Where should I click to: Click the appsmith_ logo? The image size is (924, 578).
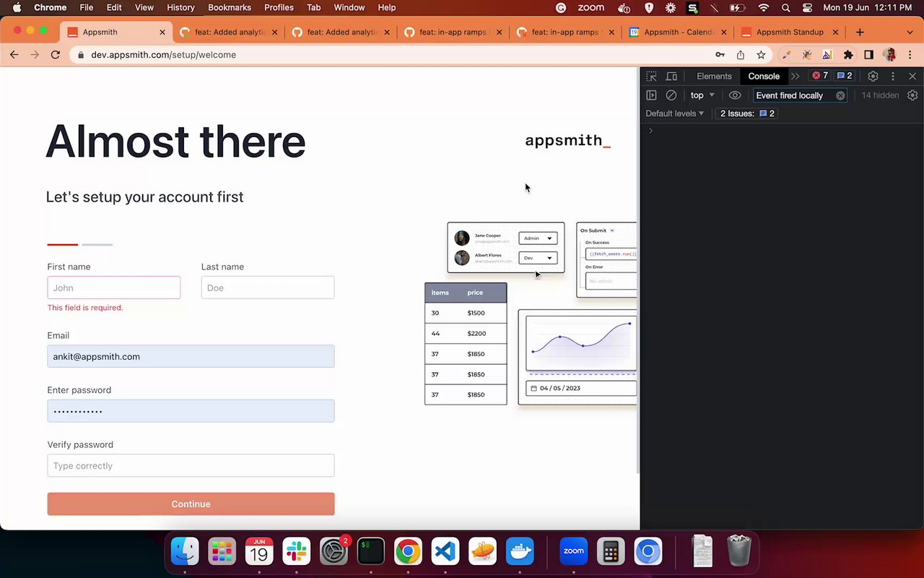(567, 141)
